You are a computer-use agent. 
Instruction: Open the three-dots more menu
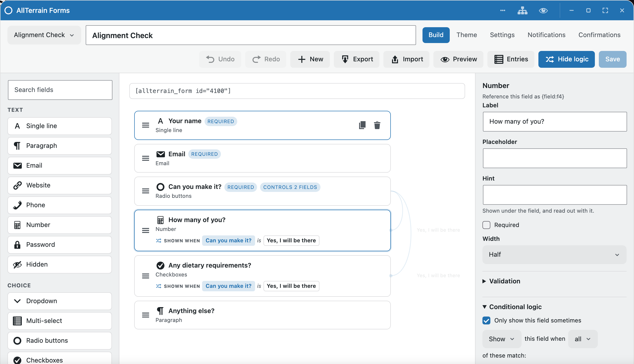502,10
